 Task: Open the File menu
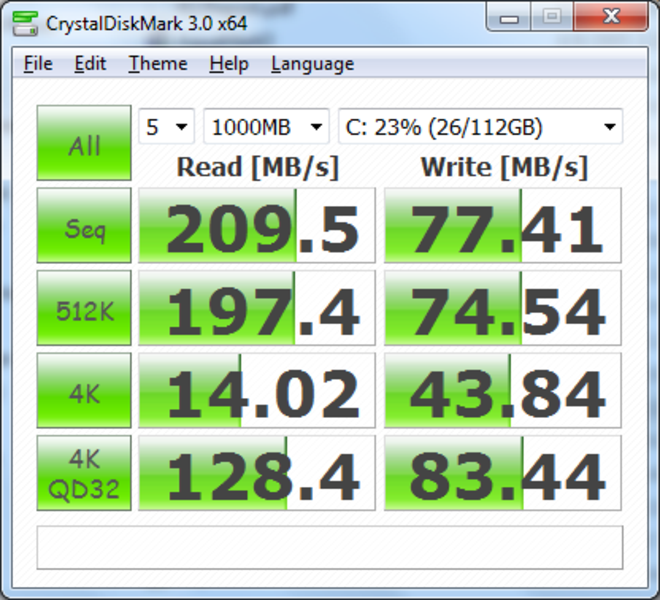pos(38,64)
